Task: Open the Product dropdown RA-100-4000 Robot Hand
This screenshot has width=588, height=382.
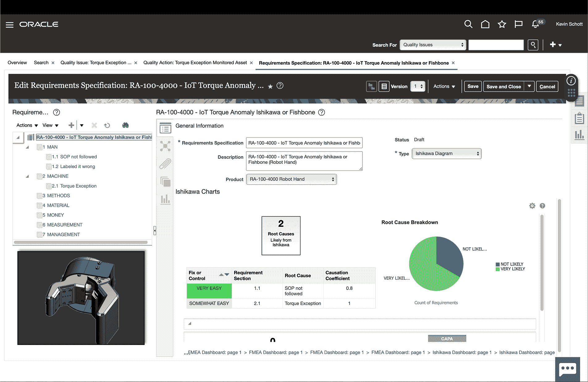Action: click(291, 179)
